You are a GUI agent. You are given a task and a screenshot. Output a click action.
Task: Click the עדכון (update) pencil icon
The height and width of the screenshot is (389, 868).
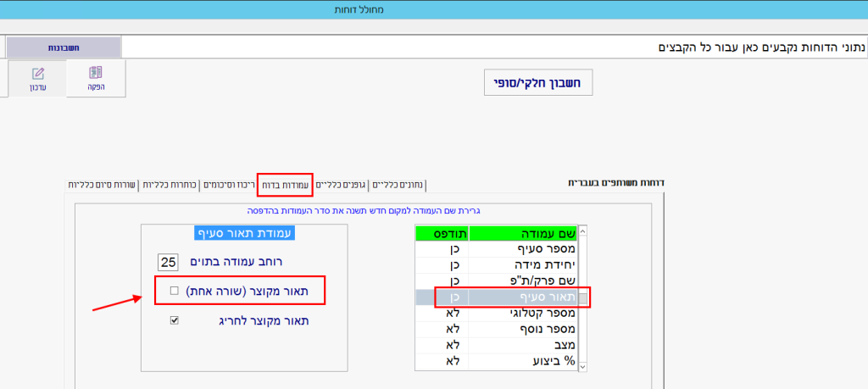[x=38, y=78]
